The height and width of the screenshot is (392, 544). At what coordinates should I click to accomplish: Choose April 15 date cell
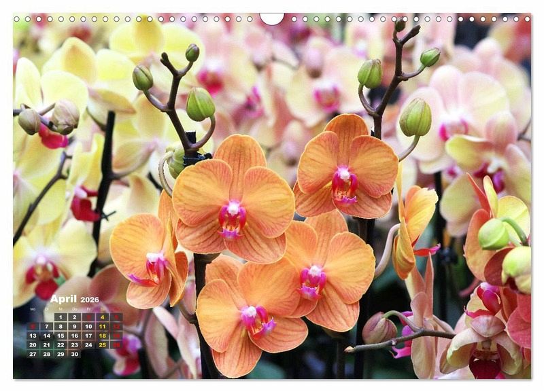click(x=61, y=336)
